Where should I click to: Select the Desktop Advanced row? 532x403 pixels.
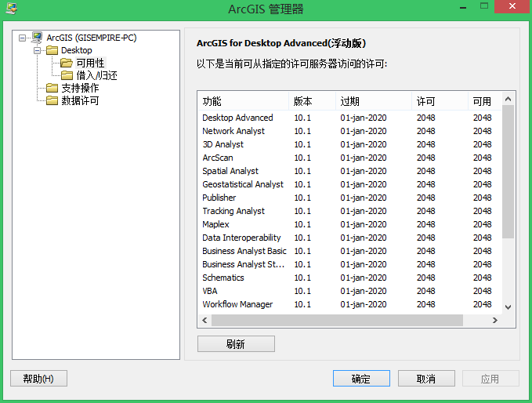(349, 118)
